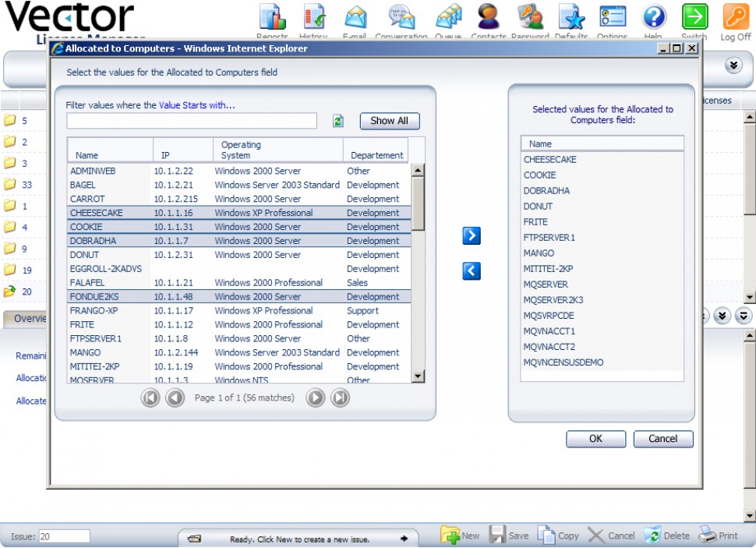The height and width of the screenshot is (548, 756).
Task: Expand the double-chevron at top right
Action: tap(733, 65)
